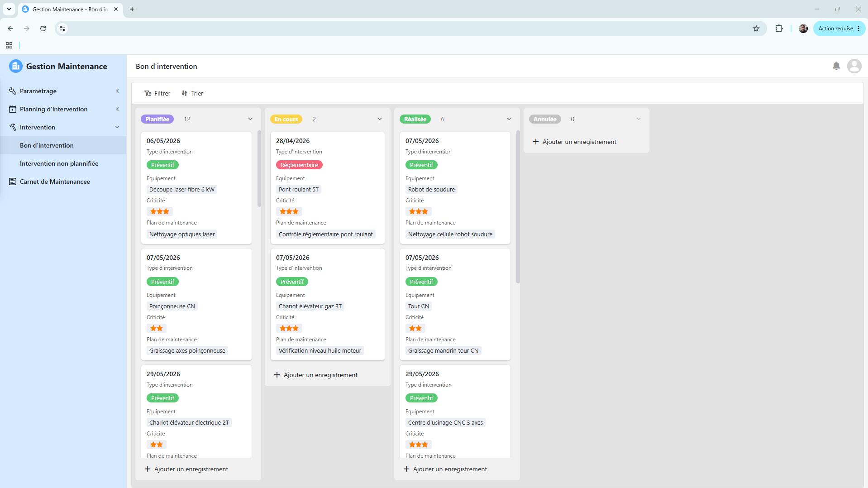Viewport: 868px width, 488px height.
Task: Open the En cours column dropdown
Action: pyautogui.click(x=380, y=119)
